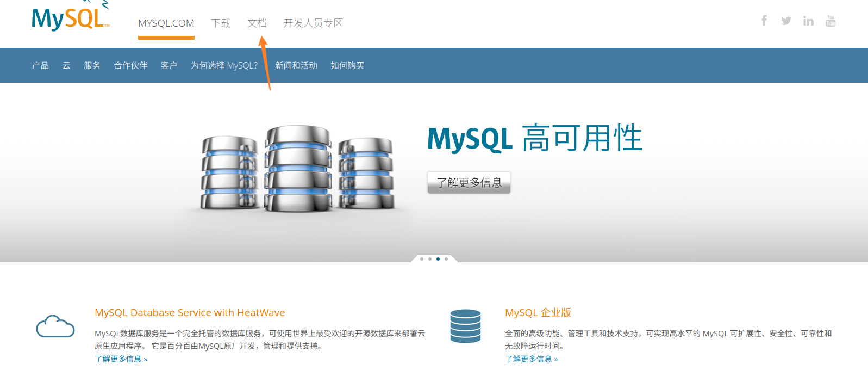Viewport: 868px width, 370px height.
Task: Open the 云 menu item
Action: (x=66, y=65)
